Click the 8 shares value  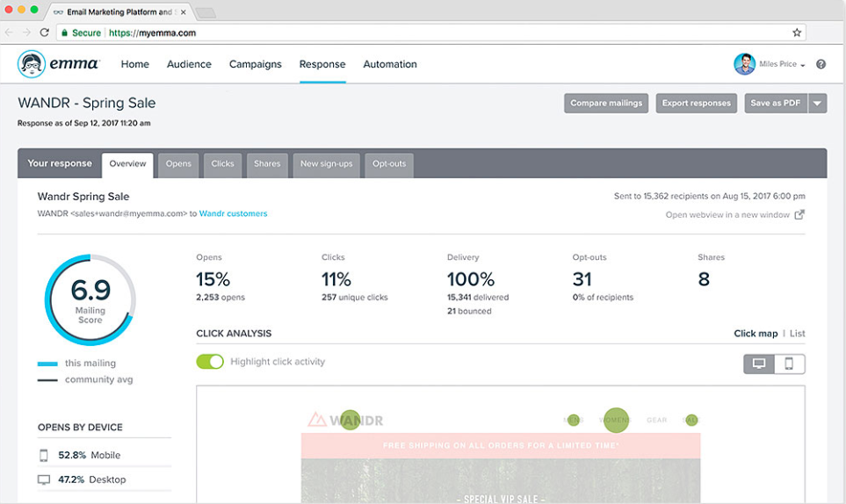click(x=704, y=279)
